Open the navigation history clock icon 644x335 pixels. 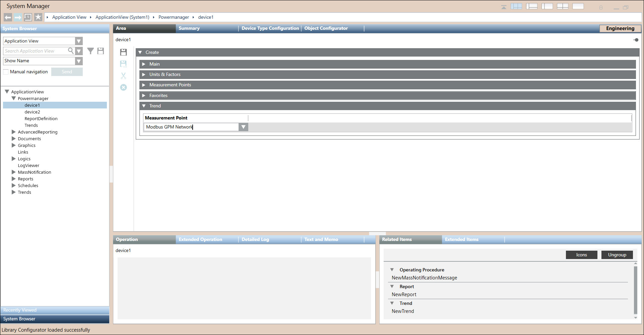coord(28,17)
